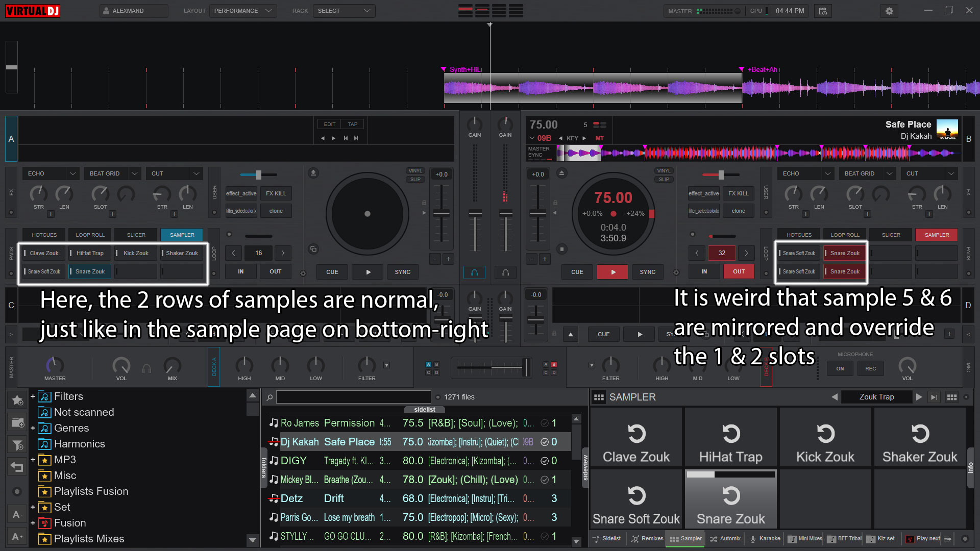
Task: Trigger the Snare Soft Zouk sample
Action: [x=636, y=499]
